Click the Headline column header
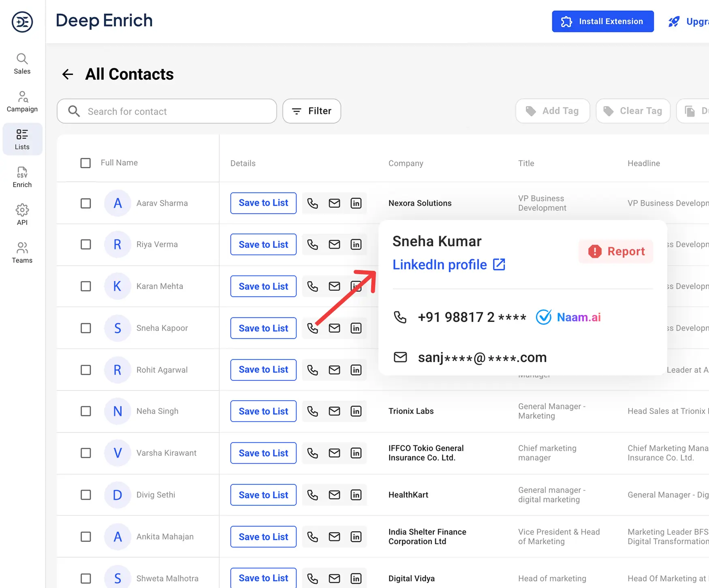The width and height of the screenshot is (709, 588). pos(644,163)
